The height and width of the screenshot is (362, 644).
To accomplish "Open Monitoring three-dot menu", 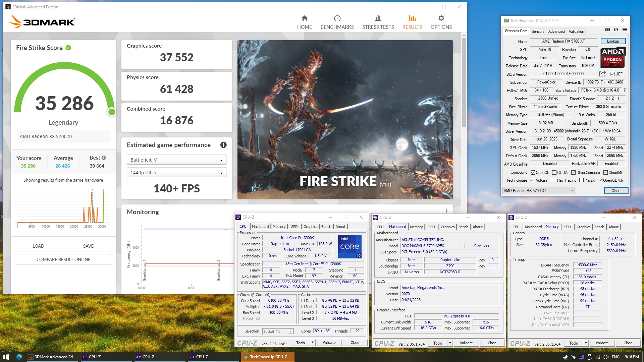I will [446, 212].
